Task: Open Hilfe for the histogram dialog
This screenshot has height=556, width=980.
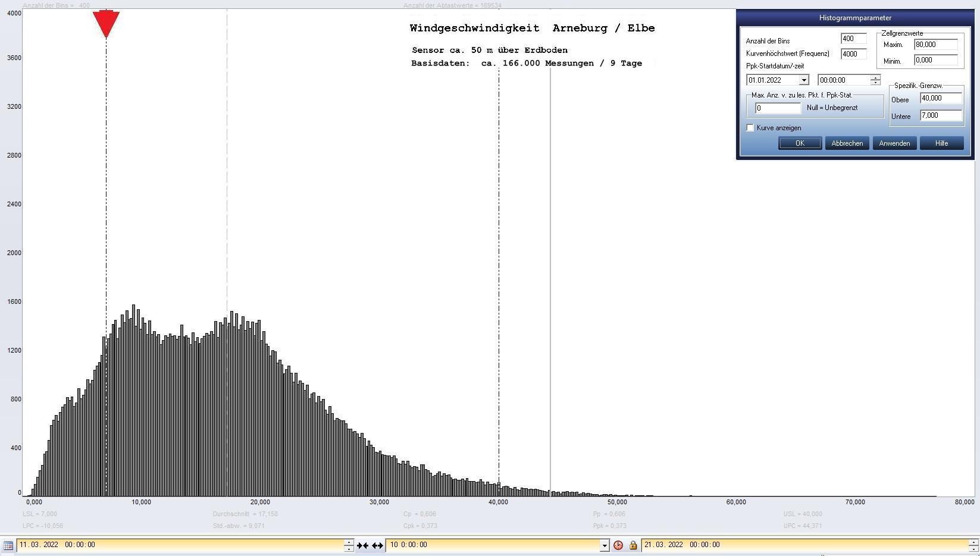Action: (x=941, y=143)
